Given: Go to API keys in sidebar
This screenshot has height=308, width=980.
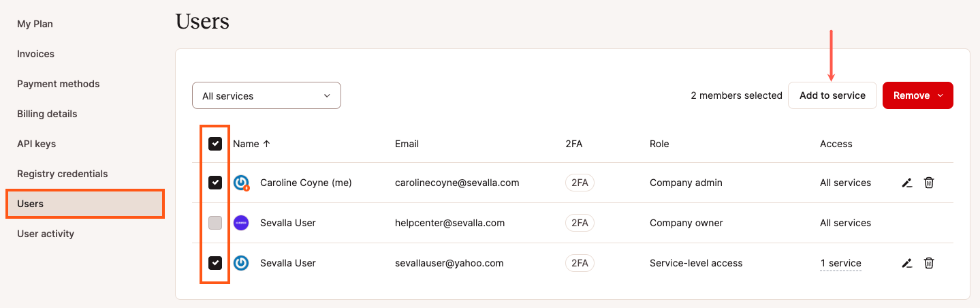Looking at the screenshot, I should click(36, 144).
